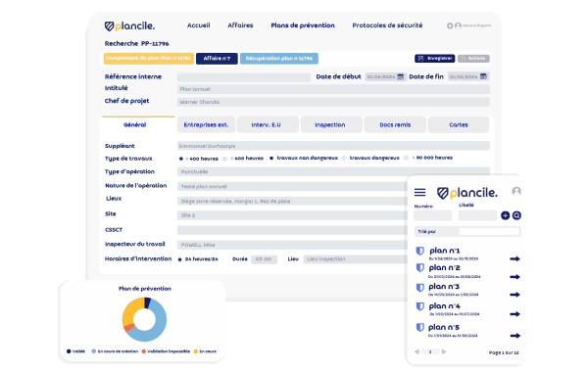Click the yellow 'Complément du plan' button
Screen dimensions: 588x372
click(149, 59)
